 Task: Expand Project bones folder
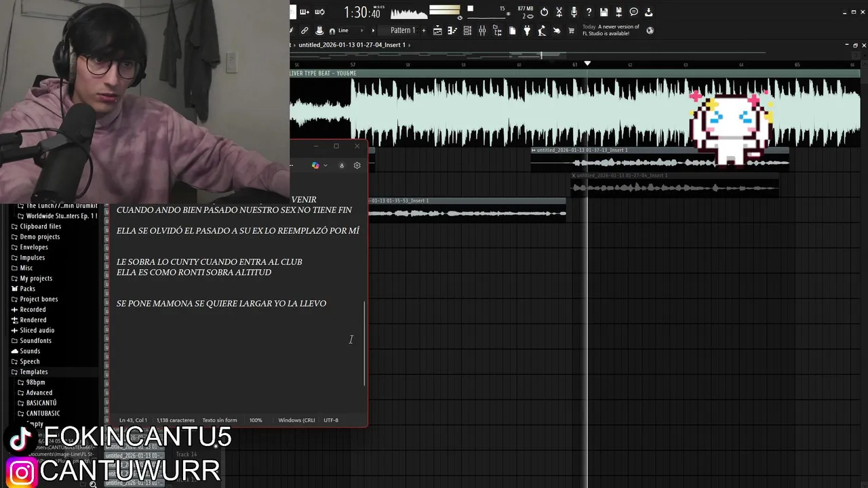(39, 299)
